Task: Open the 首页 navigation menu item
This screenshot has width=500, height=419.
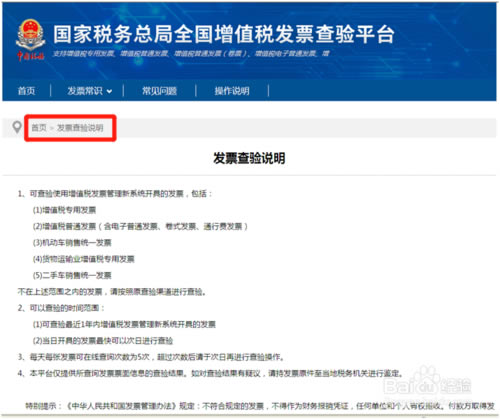Action: tap(26, 91)
